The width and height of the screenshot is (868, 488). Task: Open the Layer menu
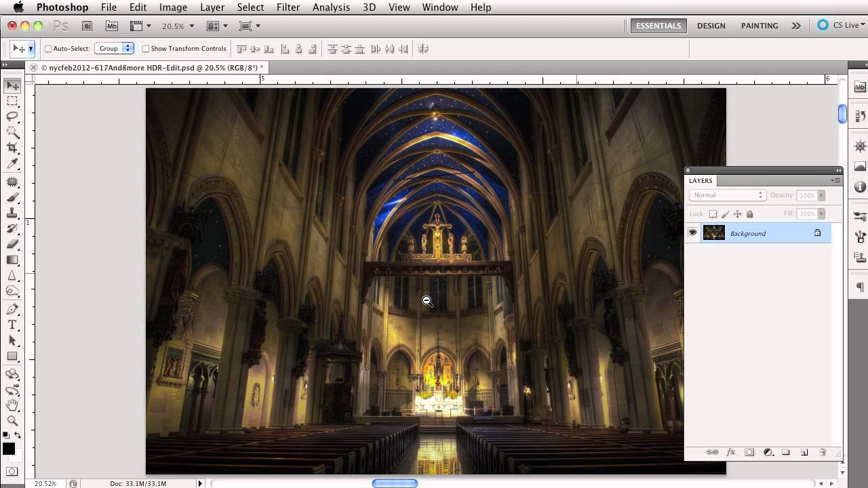pyautogui.click(x=212, y=7)
